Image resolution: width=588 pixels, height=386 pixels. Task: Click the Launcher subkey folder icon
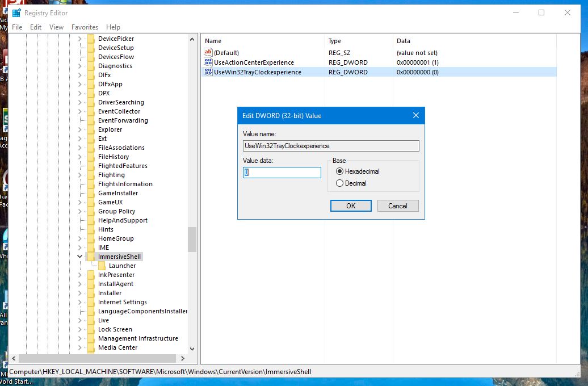tap(102, 266)
